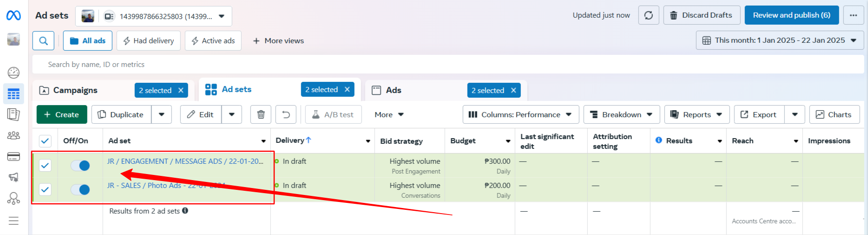Click the green Create button
This screenshot has height=235, width=868.
(62, 114)
